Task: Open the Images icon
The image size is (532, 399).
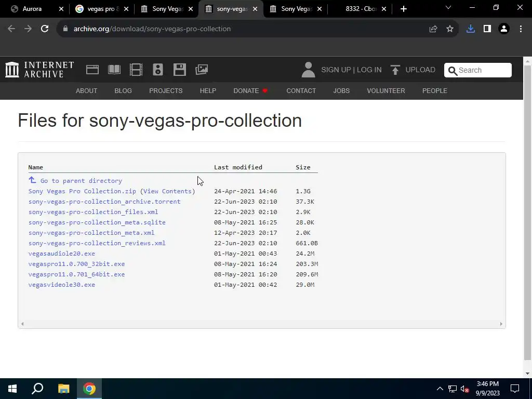Action: 202,70
